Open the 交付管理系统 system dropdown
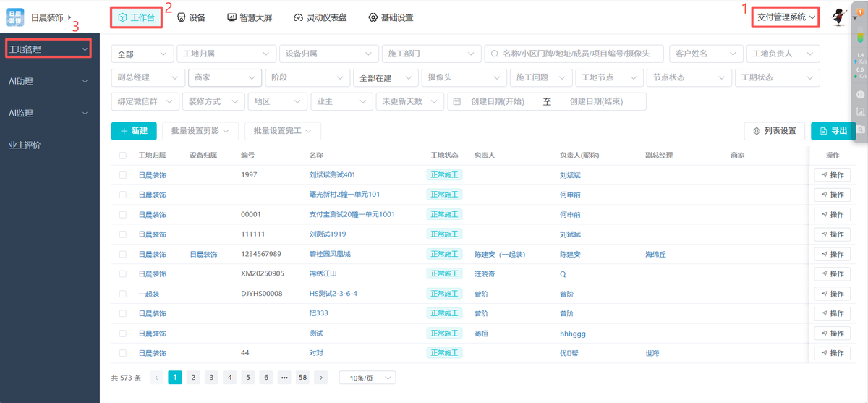The image size is (868, 403). pos(786,17)
